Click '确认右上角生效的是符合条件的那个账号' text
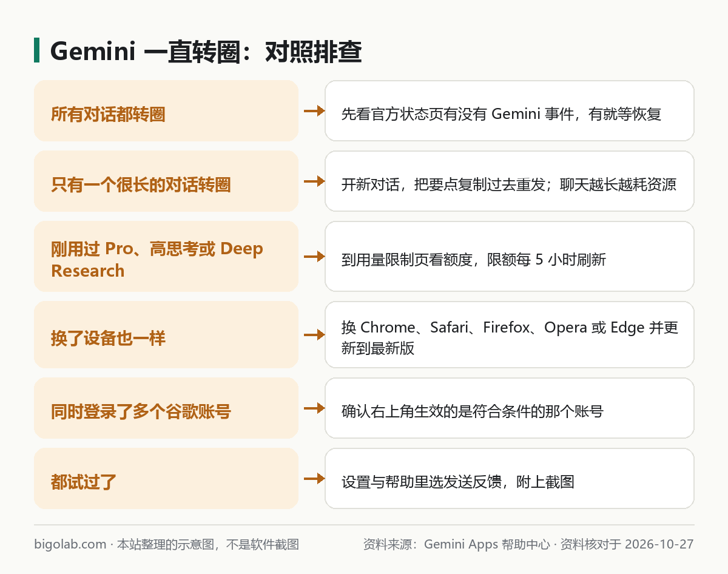The width and height of the screenshot is (728, 574). coord(473,411)
